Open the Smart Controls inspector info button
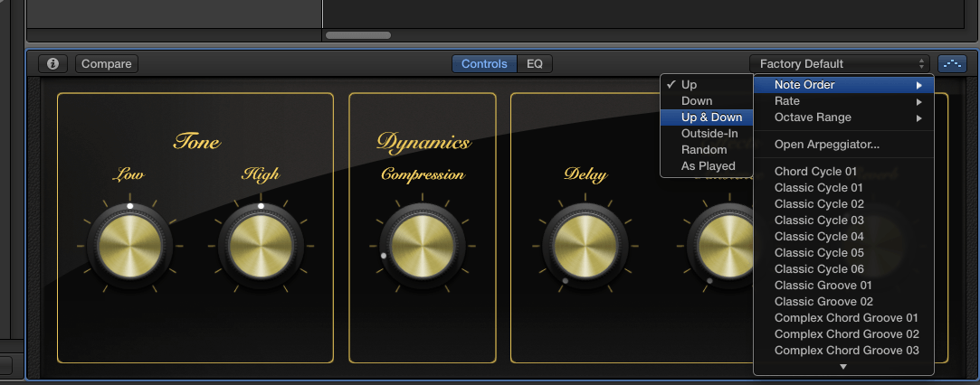The height and width of the screenshot is (385, 980). coord(53,63)
